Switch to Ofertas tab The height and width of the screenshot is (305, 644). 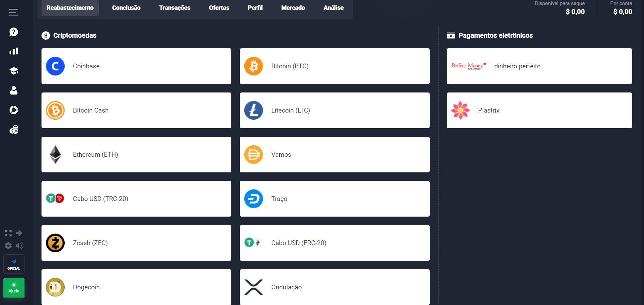click(x=219, y=8)
